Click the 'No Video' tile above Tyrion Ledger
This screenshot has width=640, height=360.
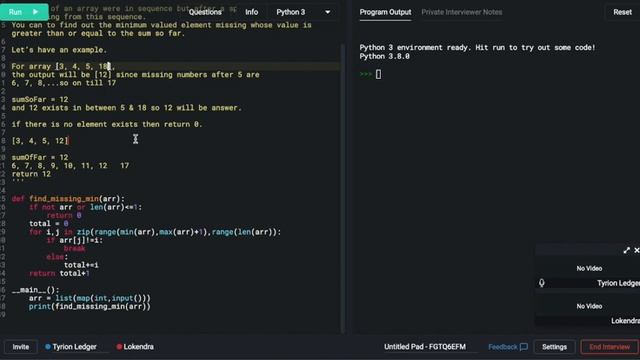pos(589,269)
